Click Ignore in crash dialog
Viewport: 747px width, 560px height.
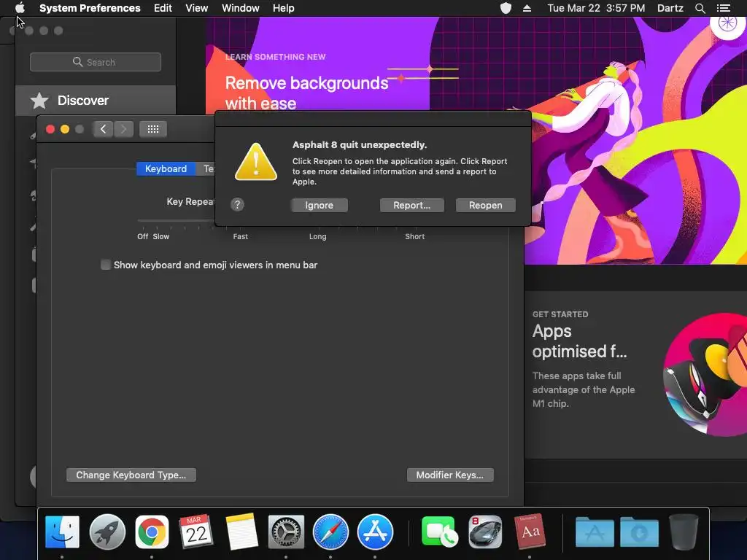point(320,205)
